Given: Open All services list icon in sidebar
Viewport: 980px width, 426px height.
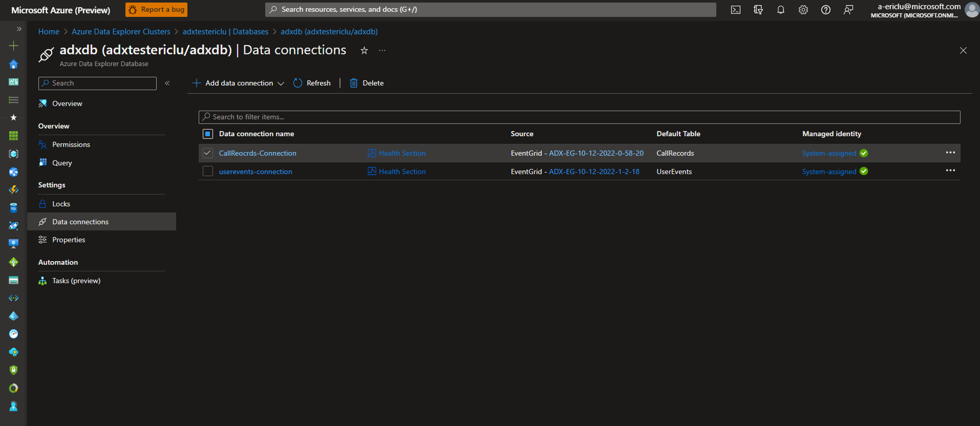Looking at the screenshot, I should (13, 100).
